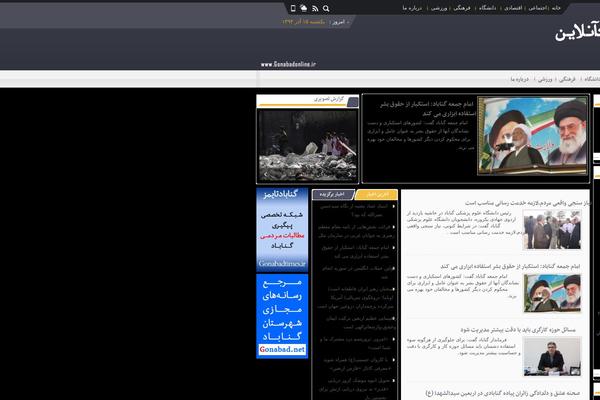Open featured headline امام جمعه گناباد in top box
Screen dimensions: 600x400
tap(427, 109)
